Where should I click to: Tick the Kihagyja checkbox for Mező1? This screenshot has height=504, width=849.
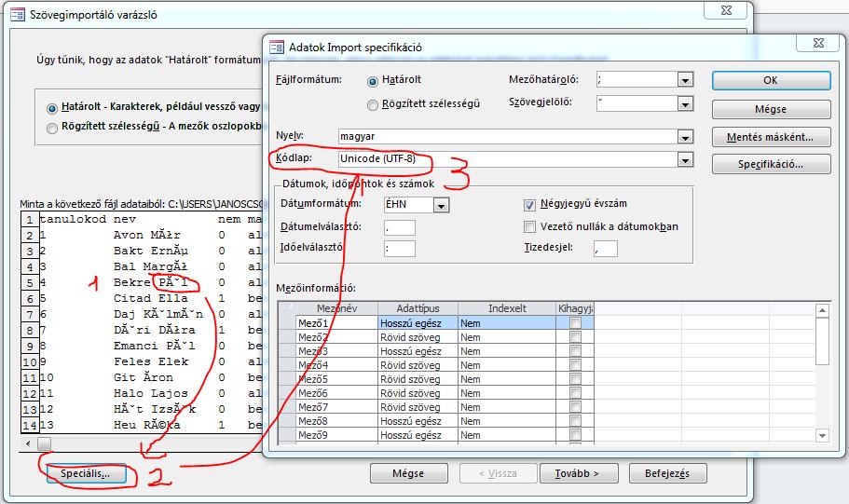[x=575, y=323]
